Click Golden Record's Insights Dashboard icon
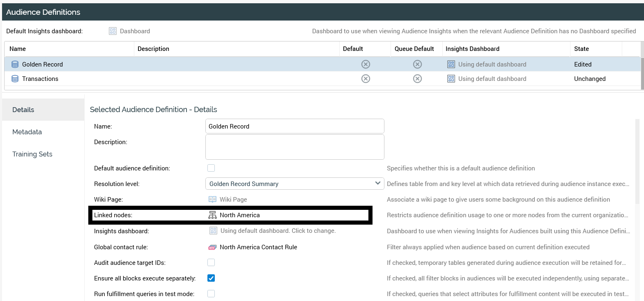The width and height of the screenshot is (644, 301). tap(451, 64)
